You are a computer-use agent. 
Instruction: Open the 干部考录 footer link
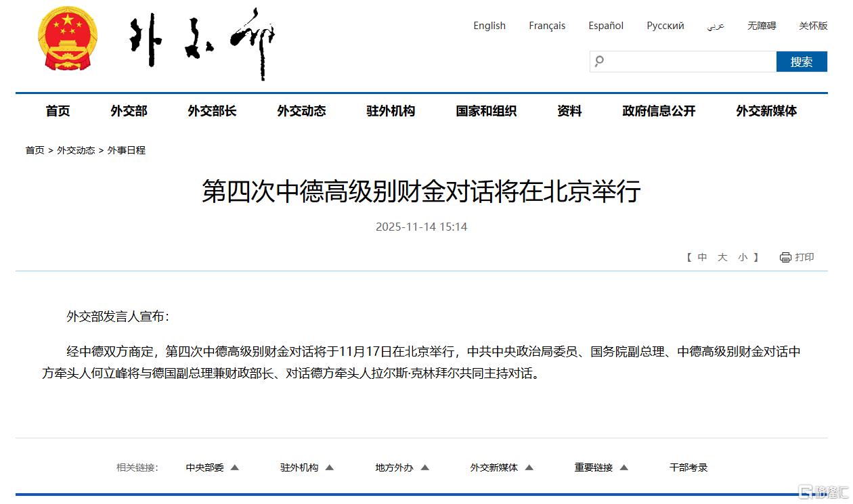pyautogui.click(x=688, y=467)
